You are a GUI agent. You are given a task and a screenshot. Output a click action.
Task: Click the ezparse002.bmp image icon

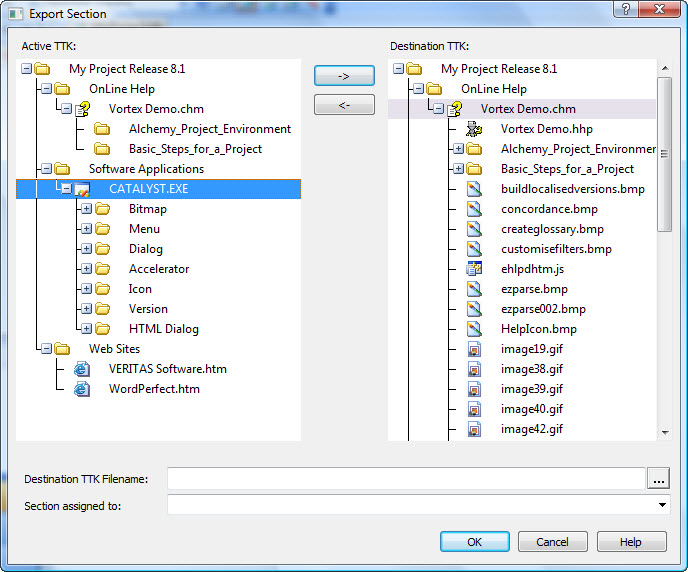(x=474, y=309)
